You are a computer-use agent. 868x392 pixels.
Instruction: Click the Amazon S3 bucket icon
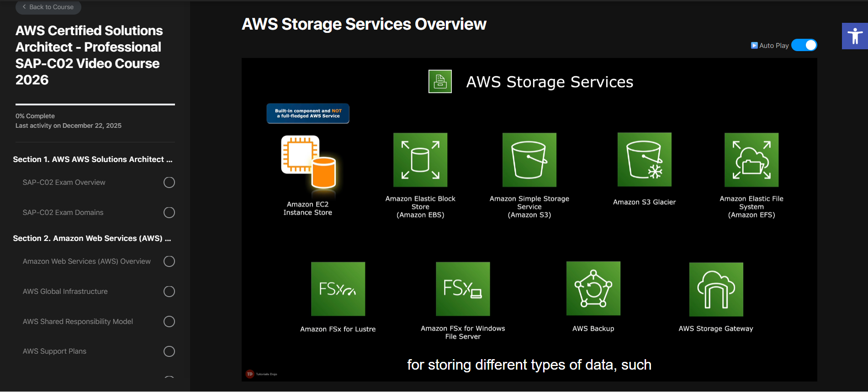pyautogui.click(x=529, y=160)
